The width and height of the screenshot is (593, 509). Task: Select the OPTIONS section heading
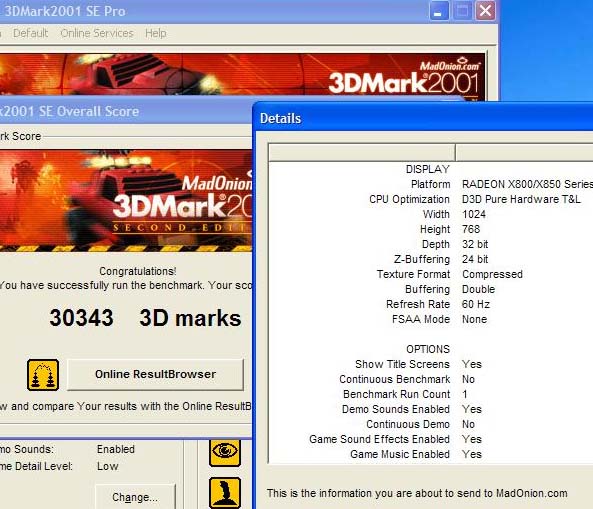click(428, 349)
